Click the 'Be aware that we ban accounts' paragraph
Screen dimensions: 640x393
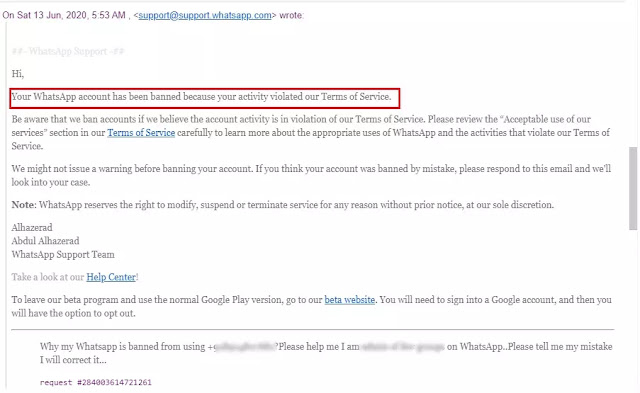pos(311,133)
